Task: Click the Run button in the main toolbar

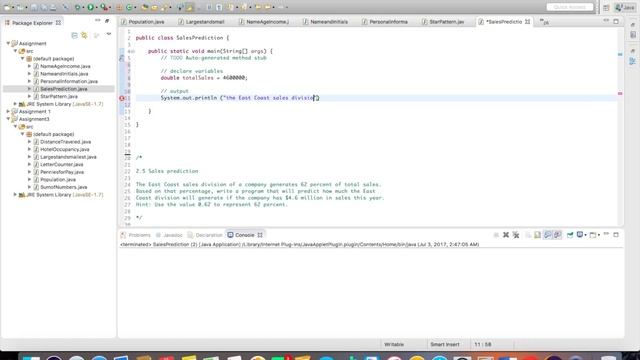Action: click(x=91, y=7)
